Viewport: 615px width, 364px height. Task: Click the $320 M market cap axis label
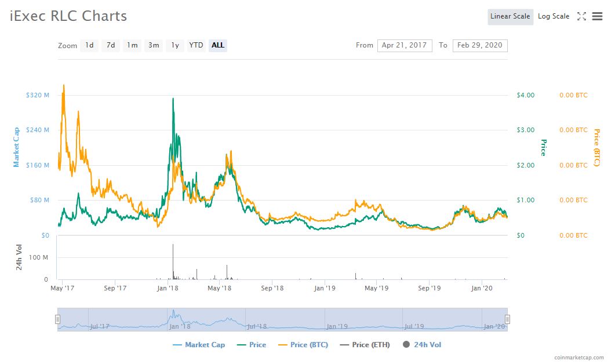click(38, 95)
